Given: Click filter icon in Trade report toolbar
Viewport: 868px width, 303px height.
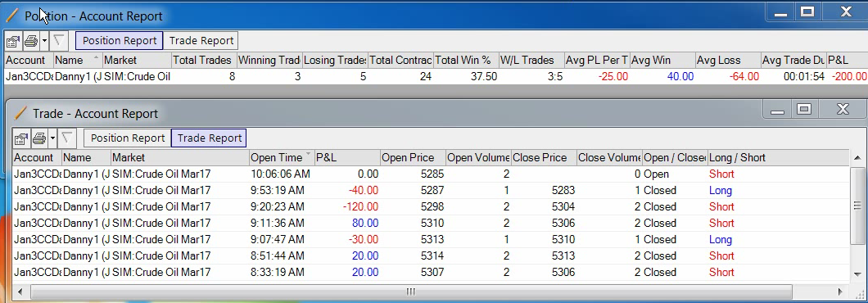Looking at the screenshot, I should tap(67, 138).
